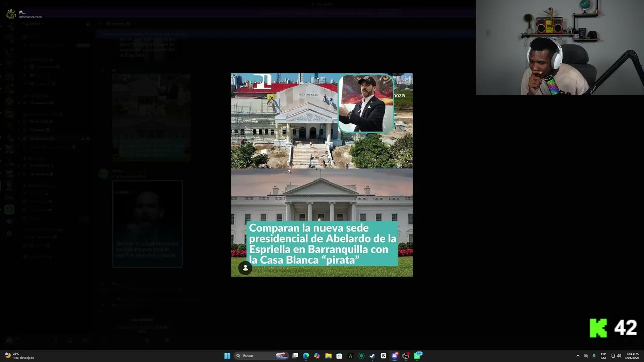Image resolution: width=644 pixels, height=362 pixels.
Task: Launch Microsoft Edge from the taskbar
Action: click(306, 356)
